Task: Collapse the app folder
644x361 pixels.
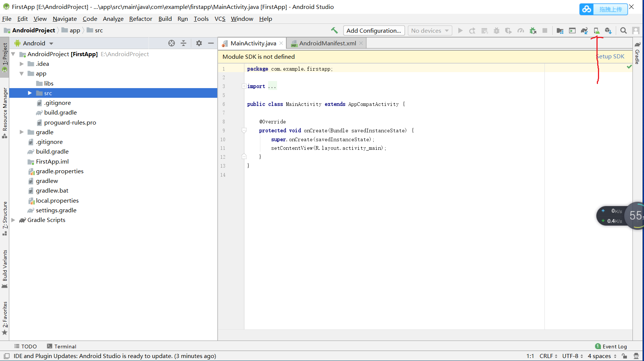Action: point(22,74)
